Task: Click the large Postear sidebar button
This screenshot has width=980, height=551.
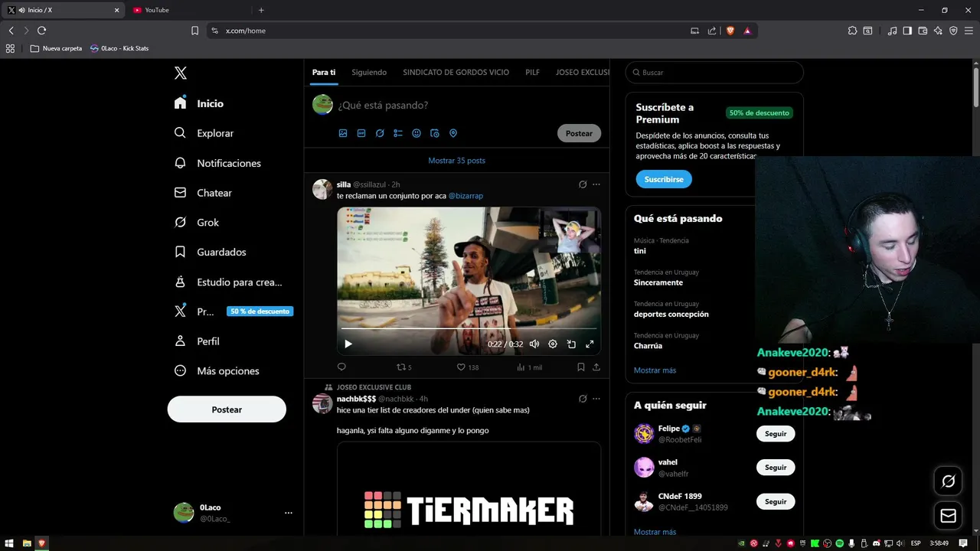Action: point(227,409)
